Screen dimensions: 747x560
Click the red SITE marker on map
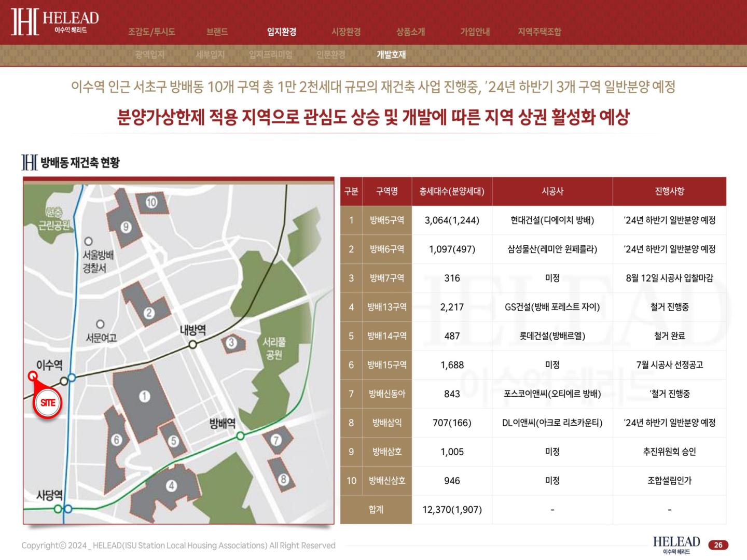[48, 403]
